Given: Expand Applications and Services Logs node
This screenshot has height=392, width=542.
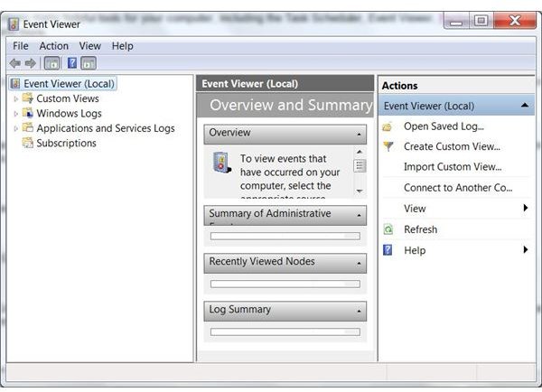Looking at the screenshot, I should 15,128.
